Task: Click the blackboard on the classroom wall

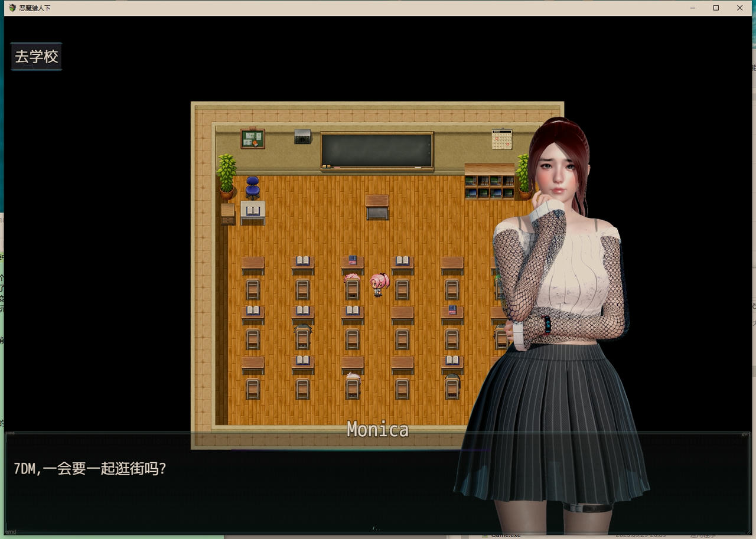Action: tap(377, 151)
